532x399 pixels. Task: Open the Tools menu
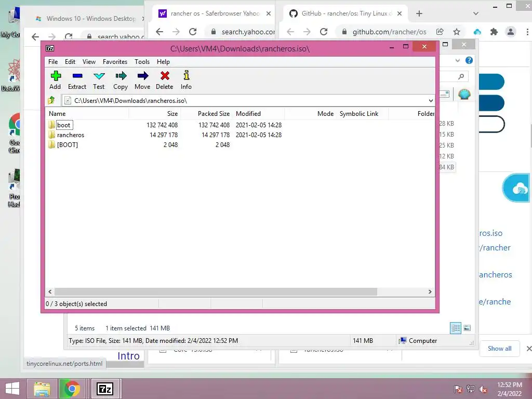(x=142, y=62)
